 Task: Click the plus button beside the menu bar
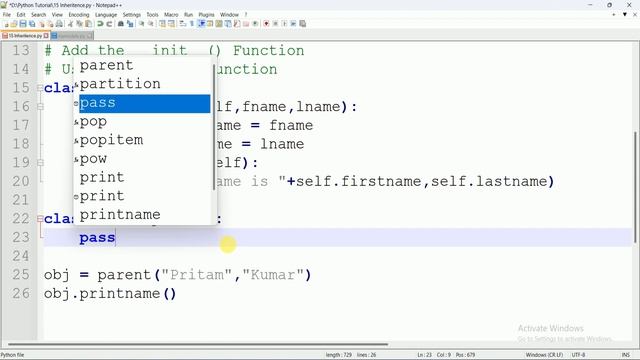(614, 14)
